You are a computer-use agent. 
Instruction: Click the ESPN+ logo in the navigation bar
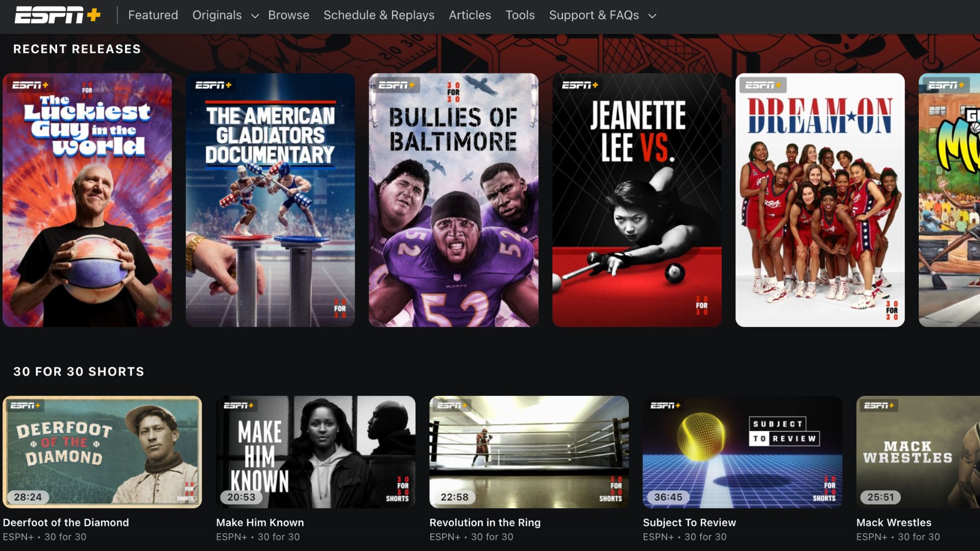pos(58,15)
